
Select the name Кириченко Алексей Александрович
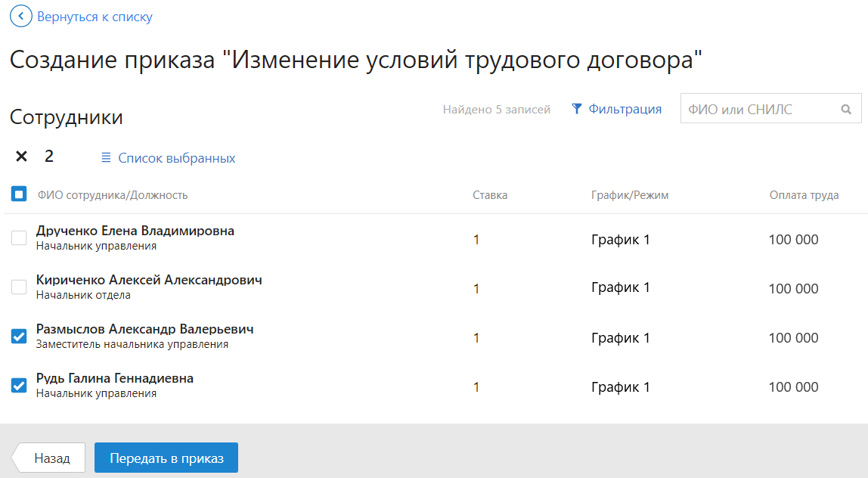pyautogui.click(x=149, y=281)
